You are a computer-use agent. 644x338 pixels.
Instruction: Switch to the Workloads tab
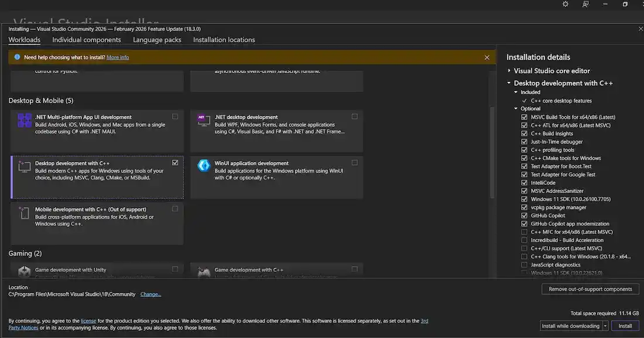pos(24,40)
